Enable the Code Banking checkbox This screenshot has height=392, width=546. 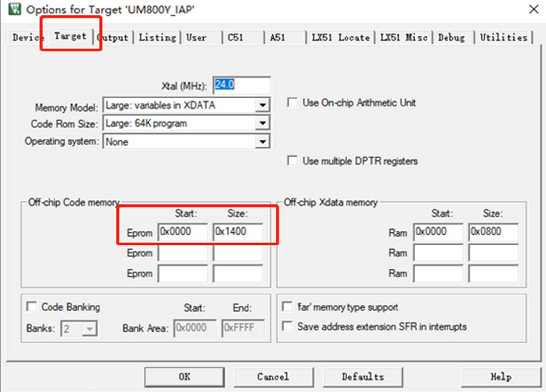point(32,307)
